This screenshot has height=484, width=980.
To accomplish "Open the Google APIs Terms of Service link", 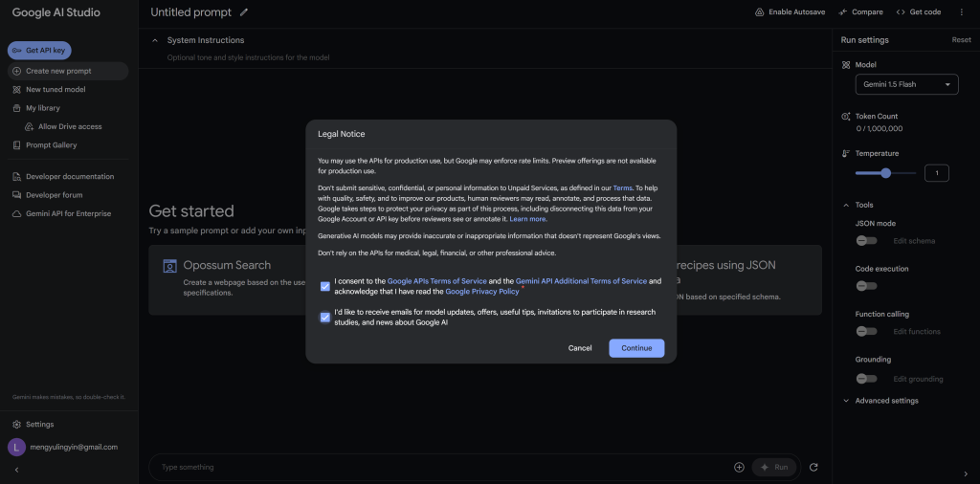I will coord(436,281).
